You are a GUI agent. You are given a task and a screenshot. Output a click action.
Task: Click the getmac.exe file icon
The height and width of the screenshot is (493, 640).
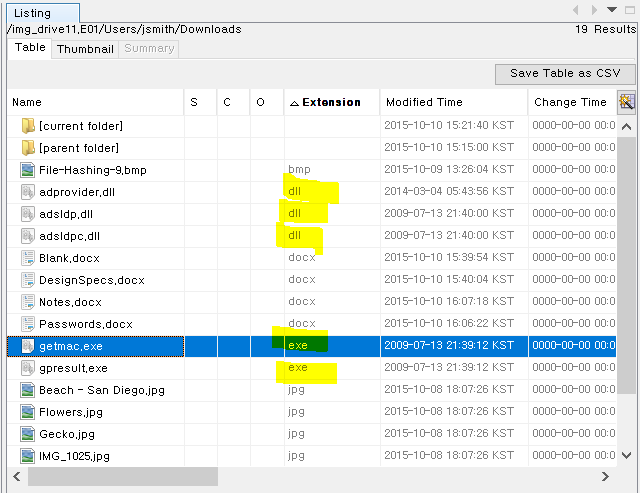[28, 346]
